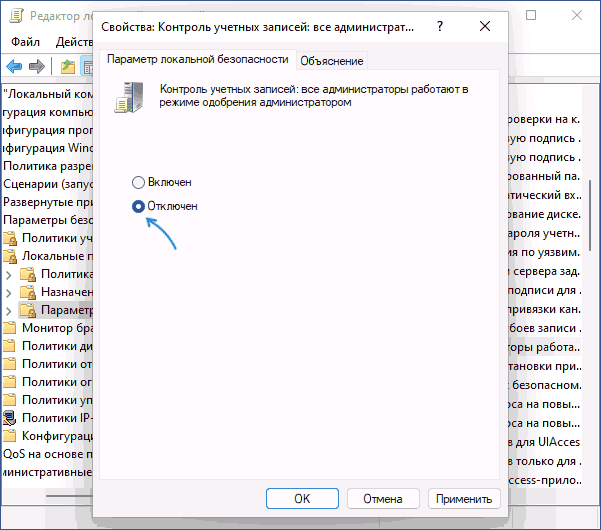Click the server icon in dialog header
The height and width of the screenshot is (530, 601).
tap(129, 97)
